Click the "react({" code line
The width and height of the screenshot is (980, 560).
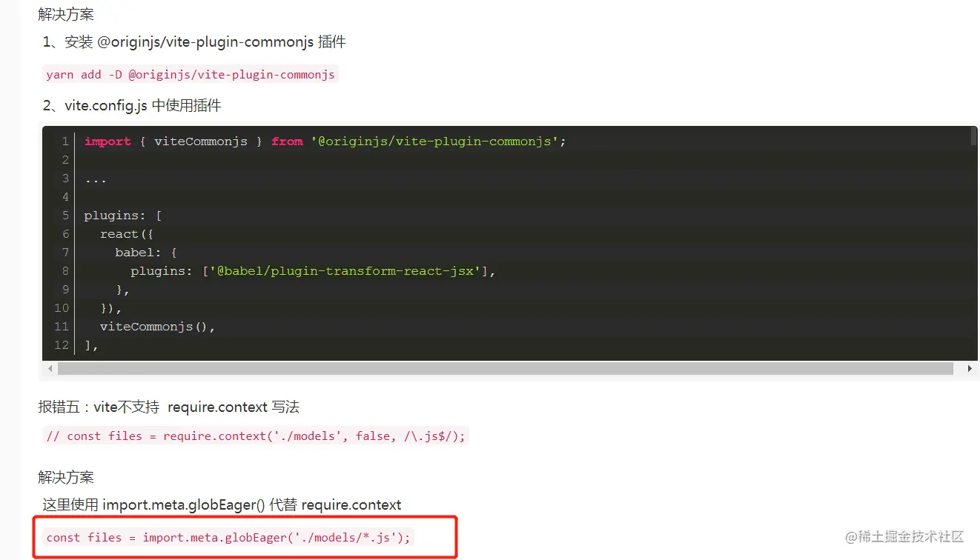pyautogui.click(x=127, y=234)
